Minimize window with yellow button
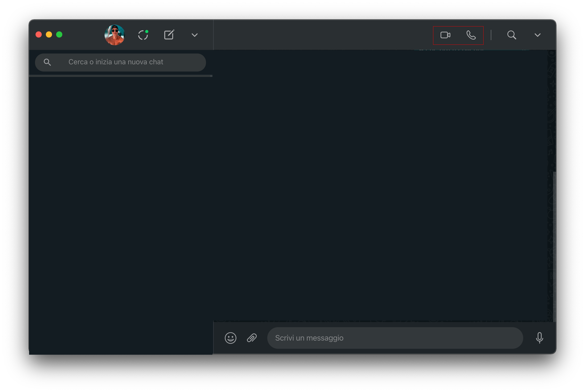 [x=49, y=34]
